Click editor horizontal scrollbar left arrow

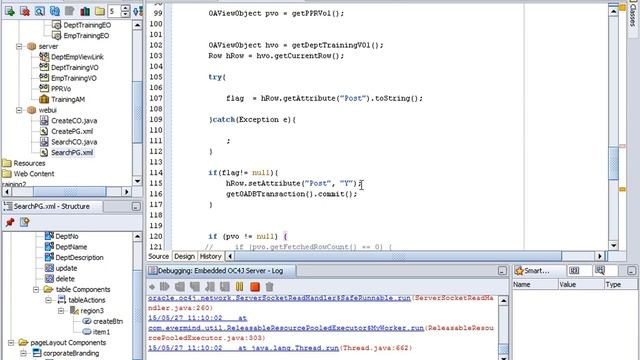click(230, 256)
